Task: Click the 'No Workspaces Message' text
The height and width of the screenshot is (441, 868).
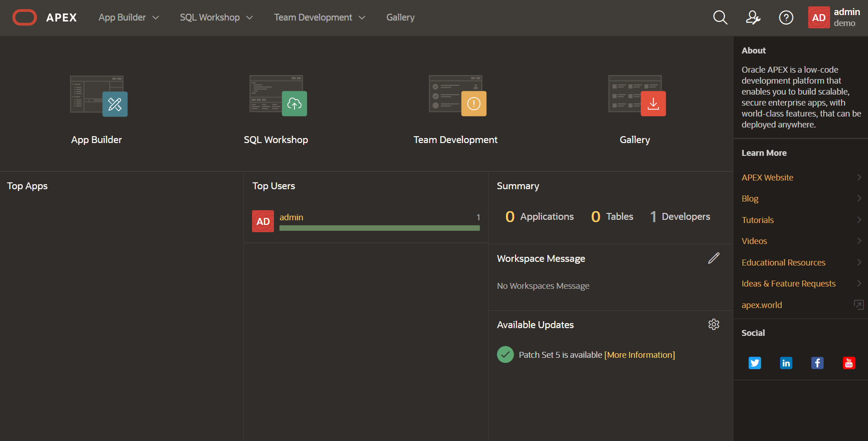Action: click(x=543, y=286)
